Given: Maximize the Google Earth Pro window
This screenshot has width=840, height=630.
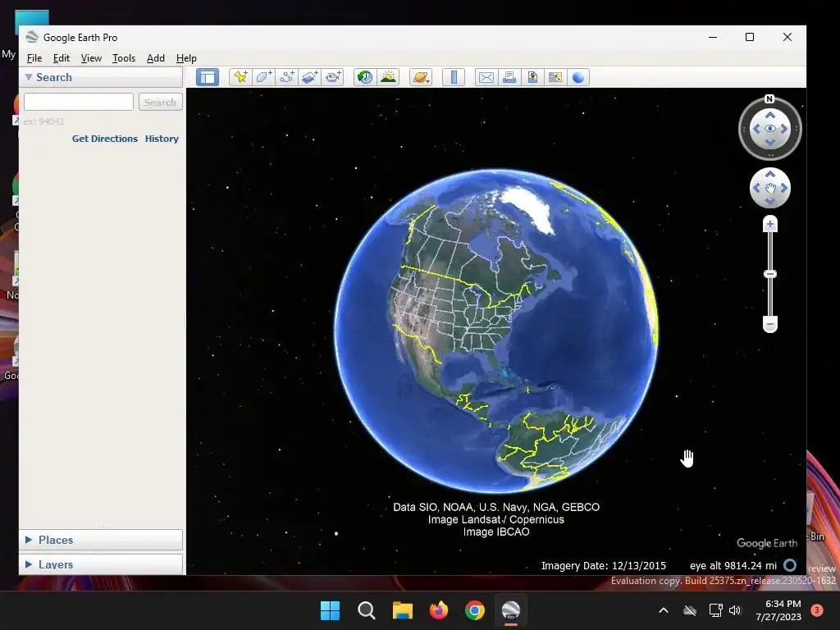Looking at the screenshot, I should tap(750, 37).
